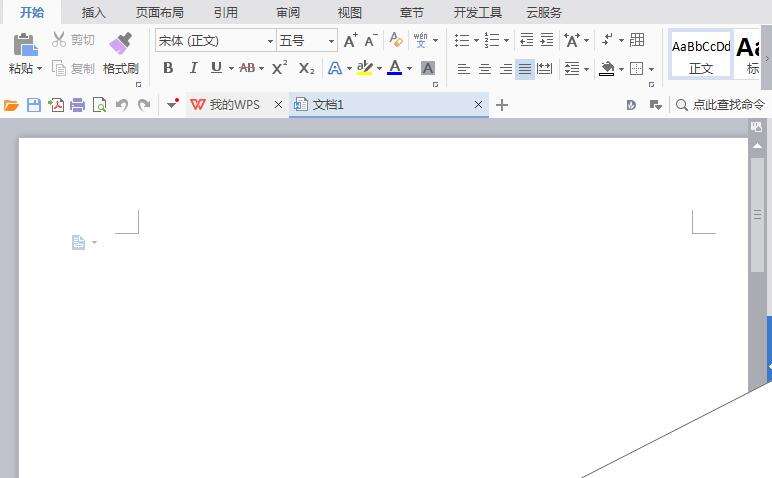772x478 pixels.
Task: Apply bulleted list formatting
Action: pos(461,40)
